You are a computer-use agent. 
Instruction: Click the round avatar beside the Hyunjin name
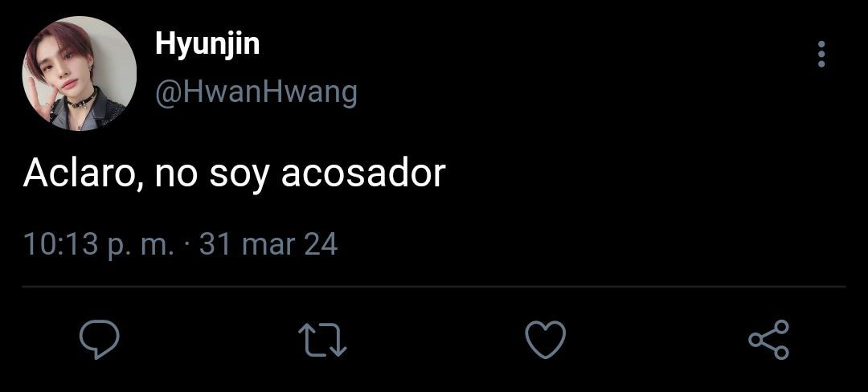(79, 74)
